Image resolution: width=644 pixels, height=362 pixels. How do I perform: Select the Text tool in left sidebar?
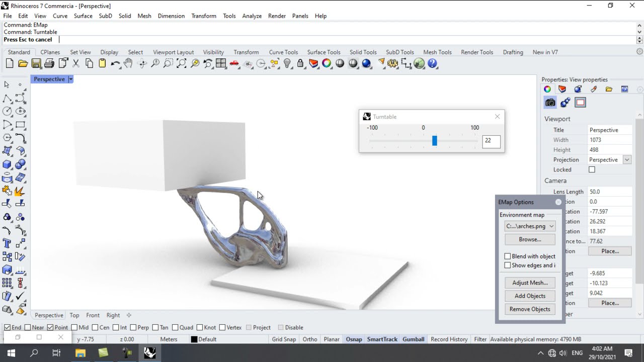click(x=7, y=244)
